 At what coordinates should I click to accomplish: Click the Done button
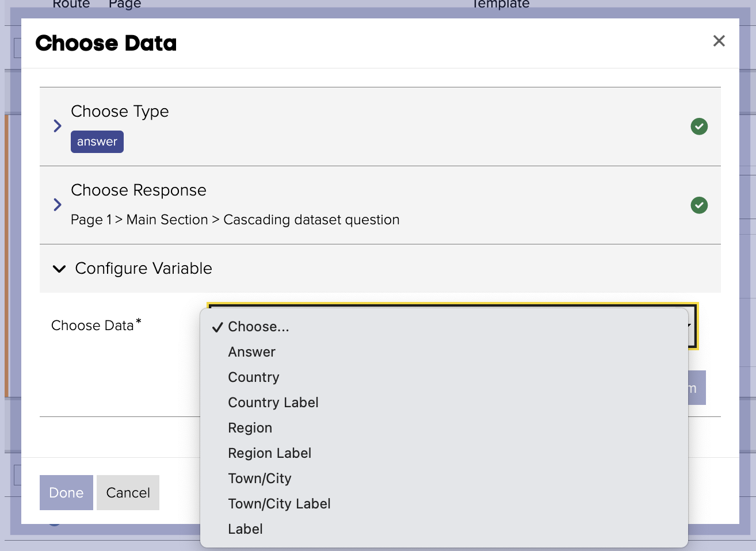pos(66,492)
